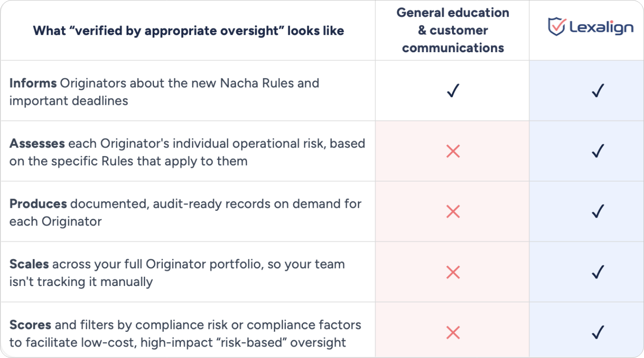The width and height of the screenshot is (644, 358).
Task: Click the bold word Informs
Action: (33, 83)
